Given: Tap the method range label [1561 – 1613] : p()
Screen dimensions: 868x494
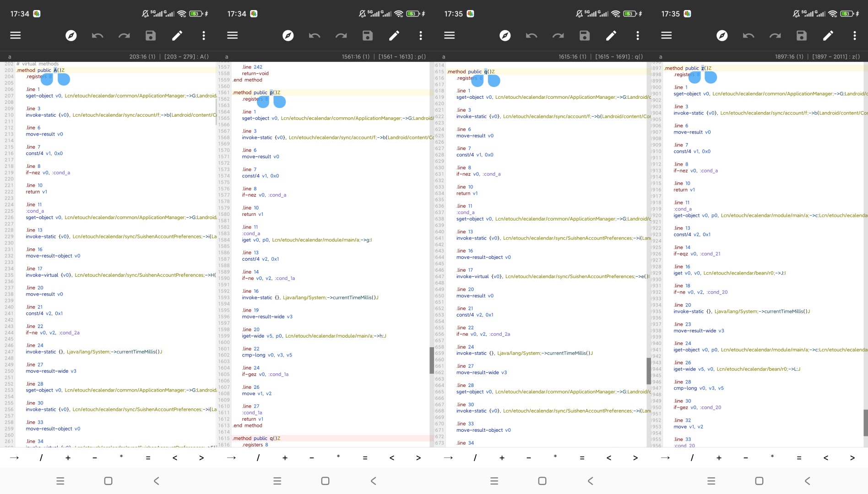Looking at the screenshot, I should tap(402, 57).
